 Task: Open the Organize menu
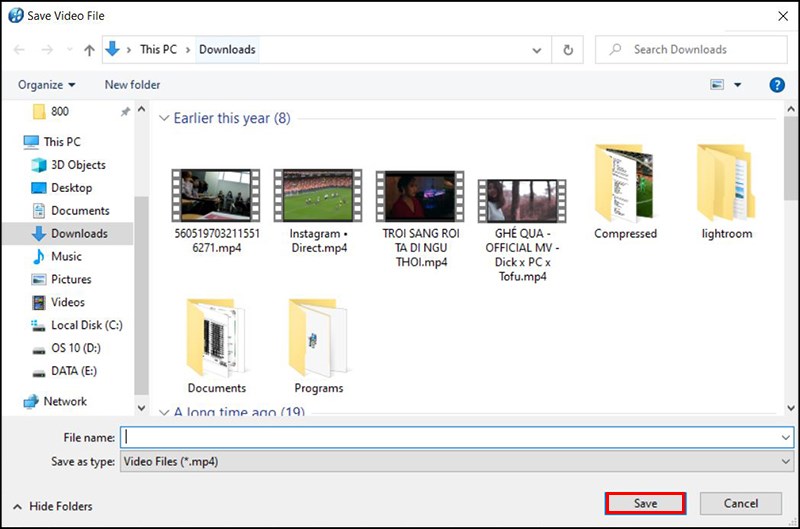(46, 85)
